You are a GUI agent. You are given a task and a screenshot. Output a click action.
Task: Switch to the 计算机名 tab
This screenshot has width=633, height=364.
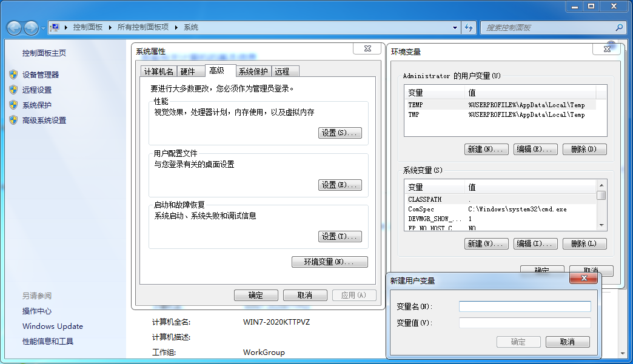point(159,71)
